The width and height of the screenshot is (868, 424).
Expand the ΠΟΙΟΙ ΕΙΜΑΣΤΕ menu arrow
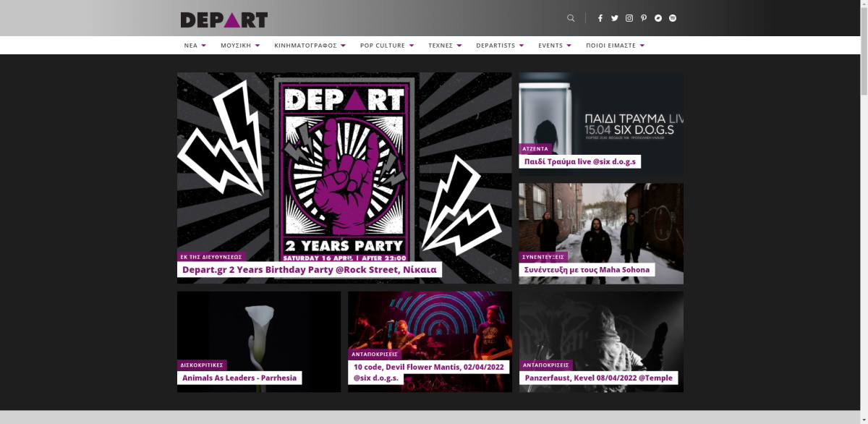(642, 46)
